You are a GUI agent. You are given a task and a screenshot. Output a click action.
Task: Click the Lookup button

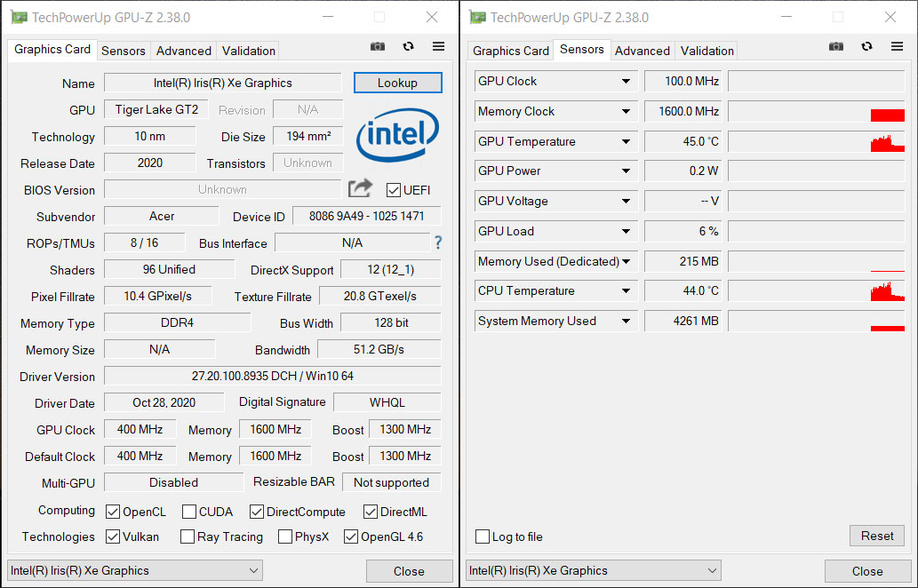397,83
